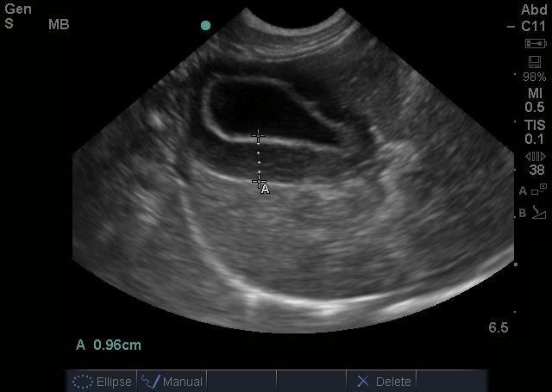Click the upper measurement caliper crosshair
Viewport: 552px width, 392px height.
point(259,135)
